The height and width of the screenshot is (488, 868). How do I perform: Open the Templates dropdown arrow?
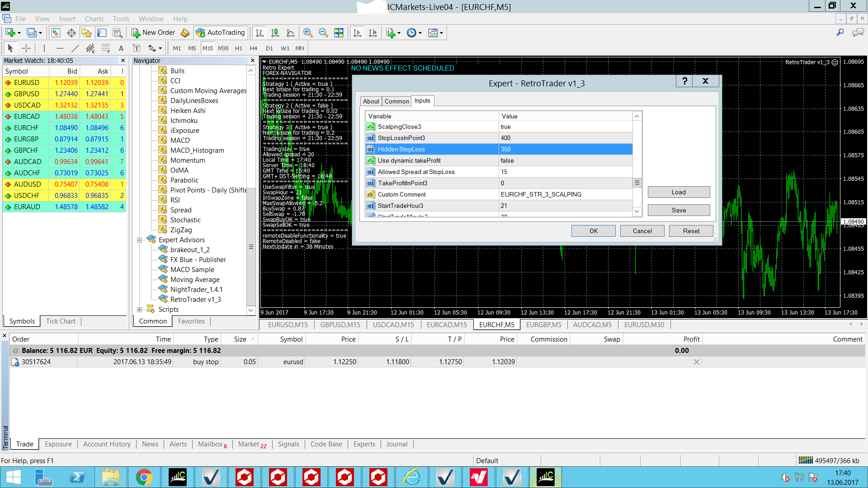pyautogui.click(x=441, y=33)
